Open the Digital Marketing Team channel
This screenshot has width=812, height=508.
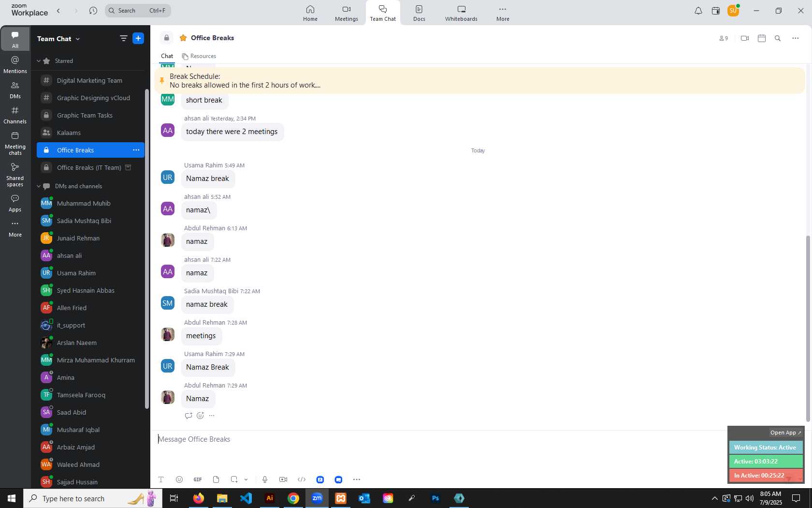(x=90, y=80)
